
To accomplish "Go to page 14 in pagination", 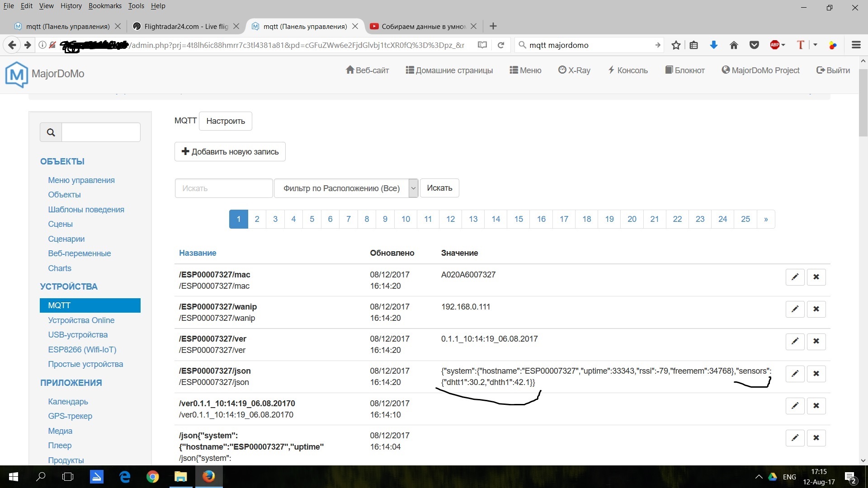I will click(495, 219).
